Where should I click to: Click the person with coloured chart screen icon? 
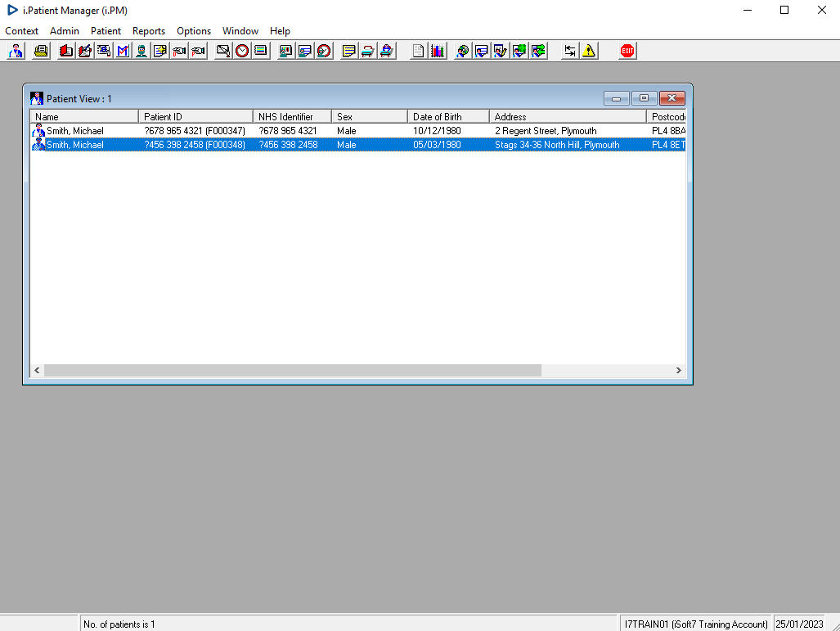tap(286, 51)
